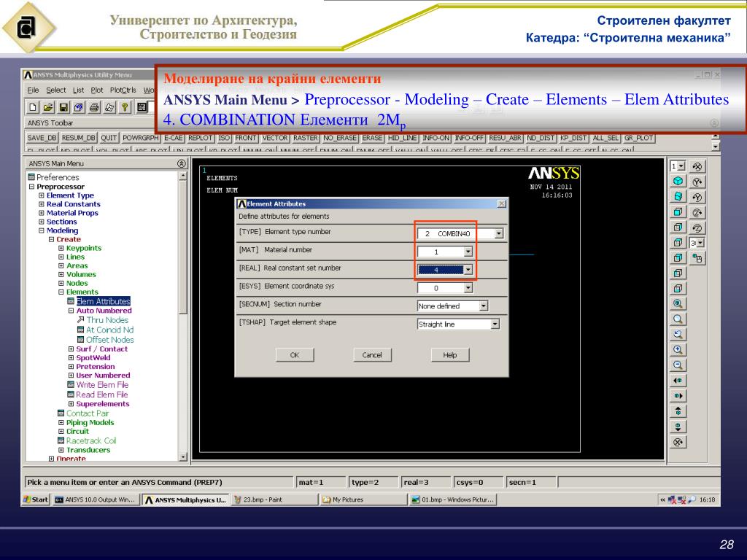
Task: Open the File menu
Action: point(33,90)
